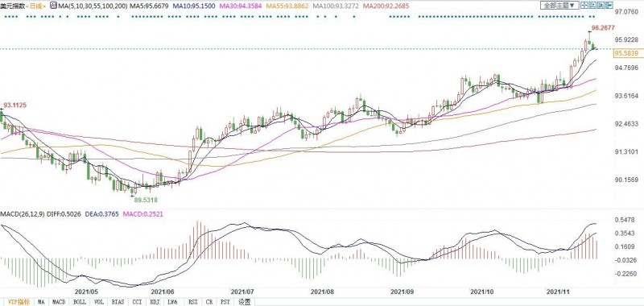Switch to the VOL indicator tab
This screenshot has height=306, width=644.
pos(99,302)
